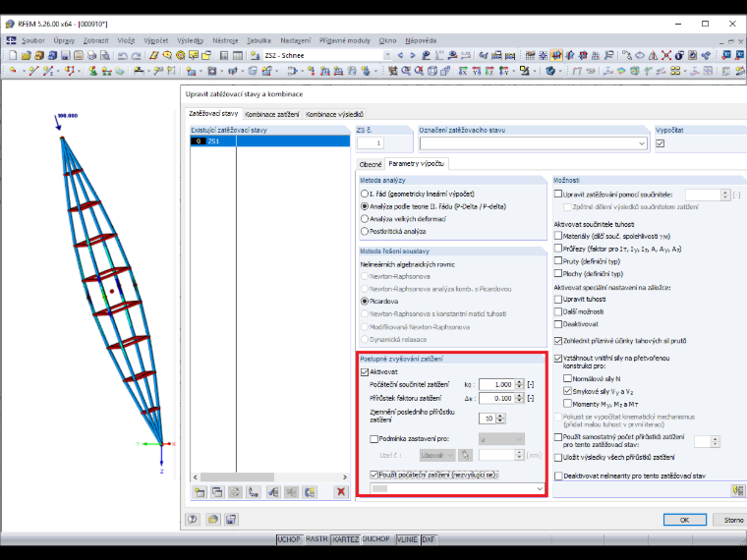Viewport: 747px width, 560px height.
Task: Go to next load case arrow
Action: coord(413,56)
